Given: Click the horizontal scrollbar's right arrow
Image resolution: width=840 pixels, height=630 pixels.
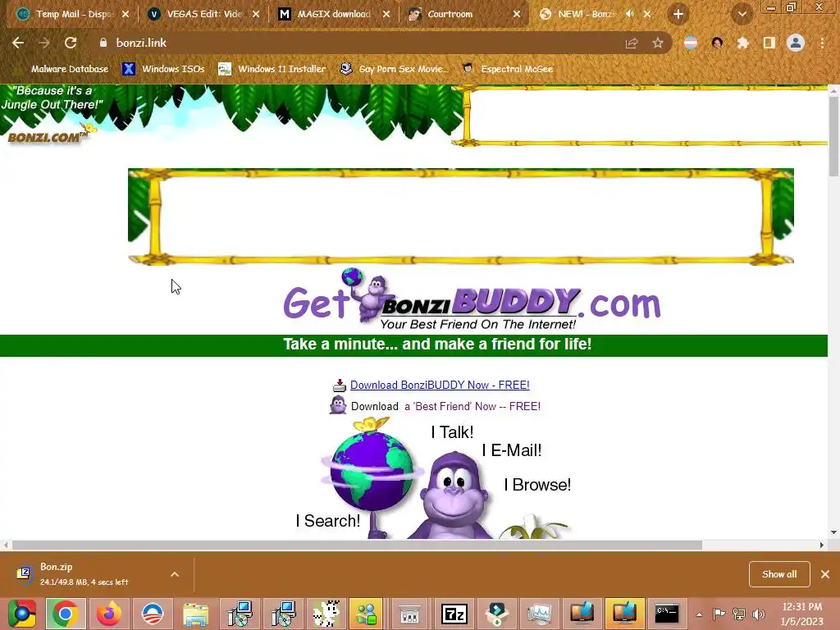Looking at the screenshot, I should tap(822, 545).
